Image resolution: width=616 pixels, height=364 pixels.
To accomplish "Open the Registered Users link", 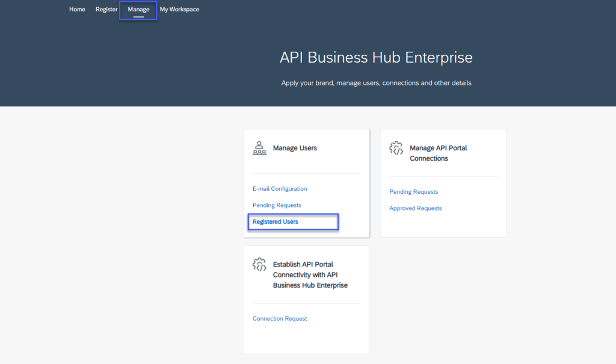I will pyautogui.click(x=276, y=222).
